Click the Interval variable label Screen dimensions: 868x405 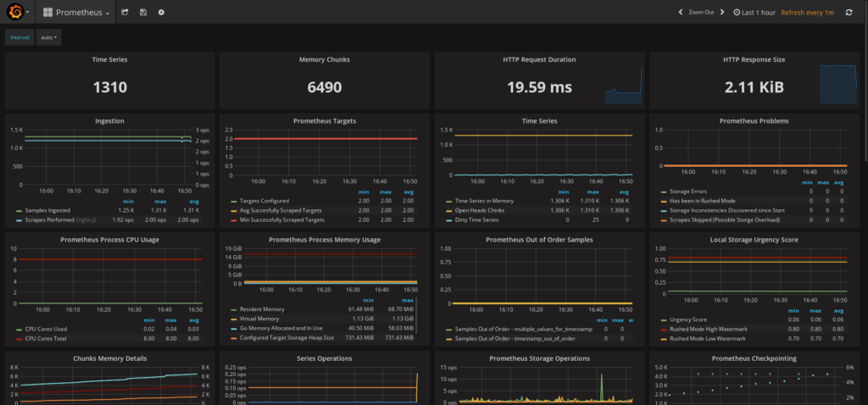click(x=20, y=37)
